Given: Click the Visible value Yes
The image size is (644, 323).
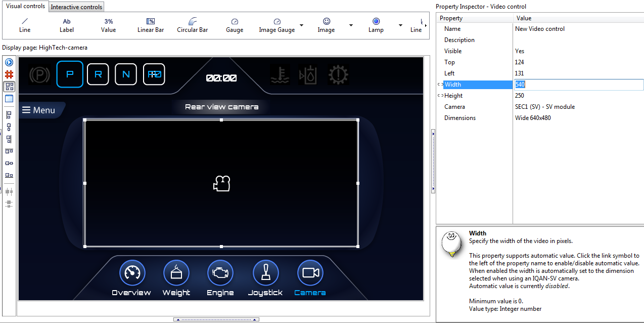Looking at the screenshot, I should 520,51.
